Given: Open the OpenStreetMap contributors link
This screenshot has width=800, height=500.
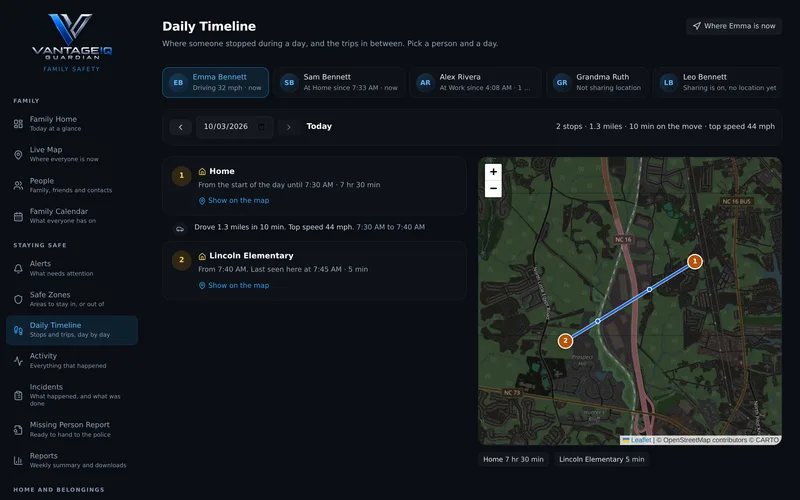Looking at the screenshot, I should coord(705,440).
